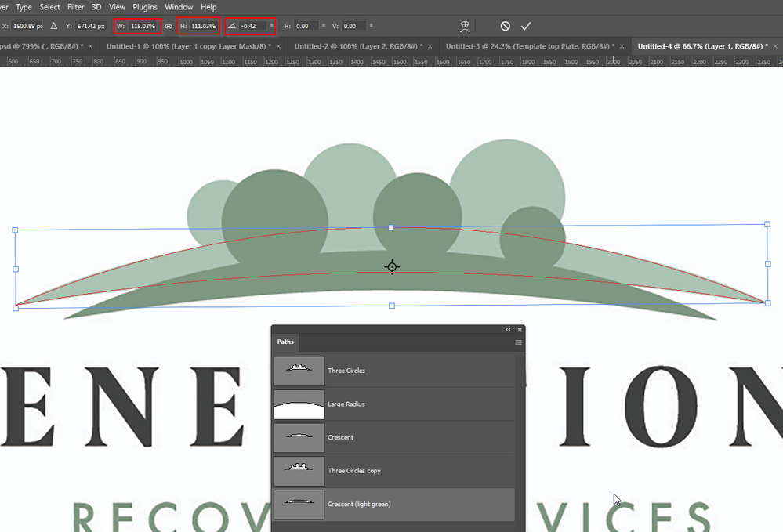The width and height of the screenshot is (783, 532).
Task: Commit the transform with the checkmark icon
Action: [x=526, y=26]
